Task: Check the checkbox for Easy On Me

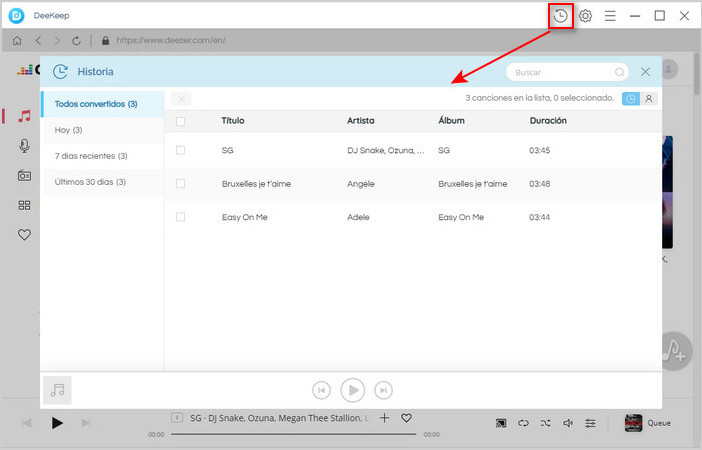Action: [180, 217]
